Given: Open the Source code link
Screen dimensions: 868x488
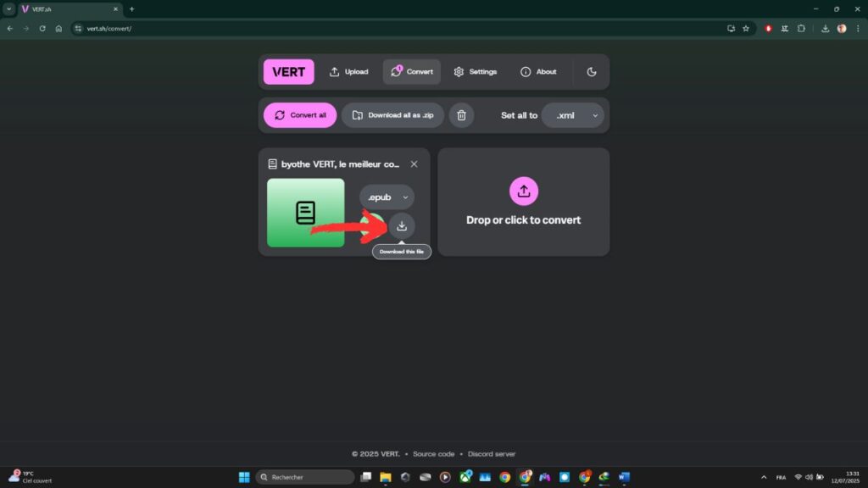Looking at the screenshot, I should pos(433,454).
